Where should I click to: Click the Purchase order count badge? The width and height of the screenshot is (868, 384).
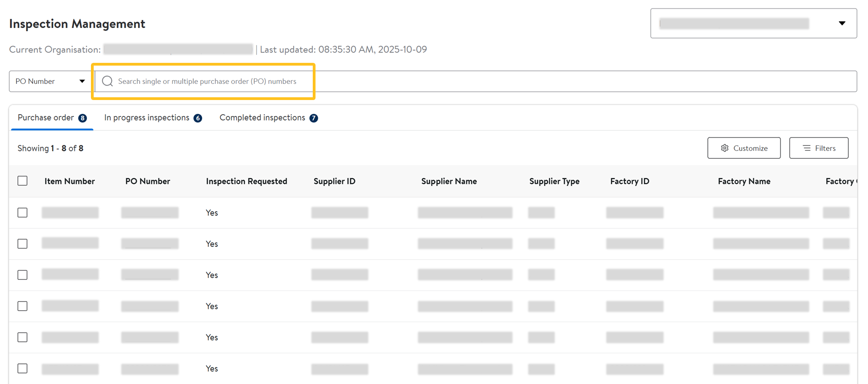click(x=83, y=118)
